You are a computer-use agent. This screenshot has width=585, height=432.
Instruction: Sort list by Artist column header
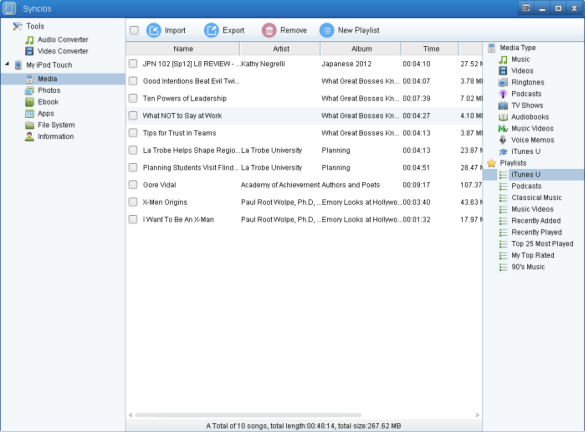(281, 49)
